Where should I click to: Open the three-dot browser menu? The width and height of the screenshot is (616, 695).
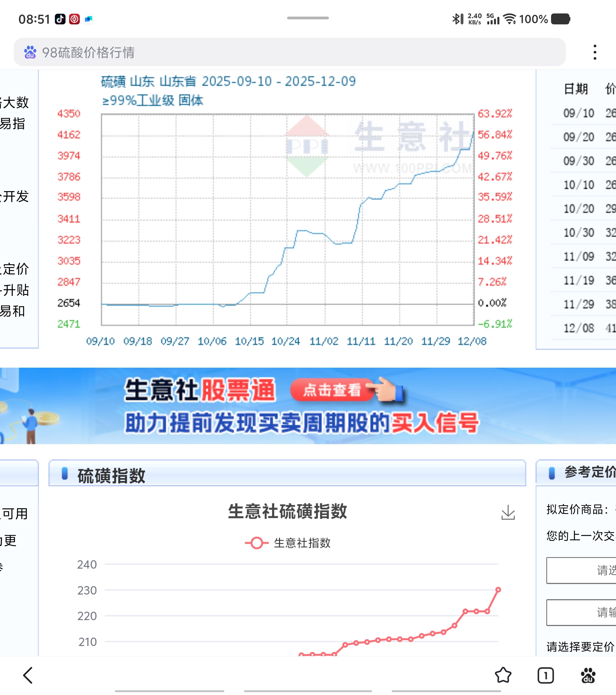click(x=595, y=52)
